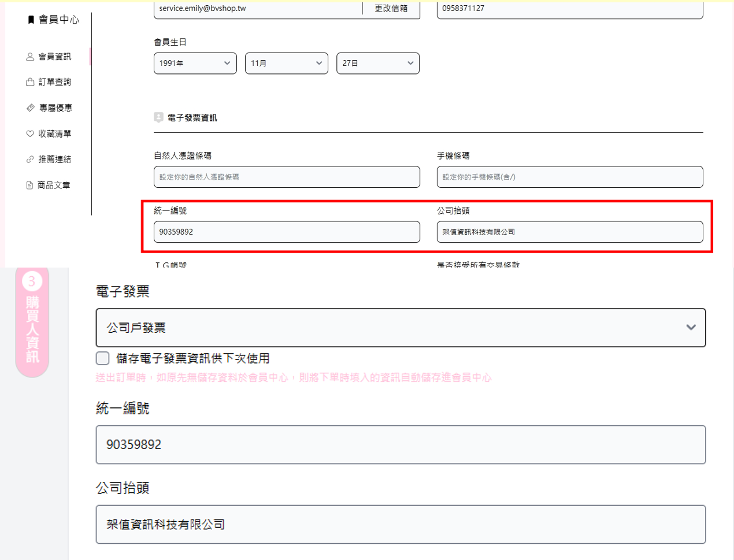Viewport: 734px width, 560px height.
Task: Click the checkout 公司抬頭 field
Action: [401, 524]
